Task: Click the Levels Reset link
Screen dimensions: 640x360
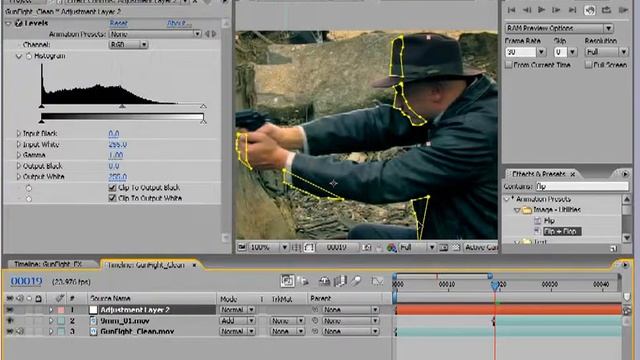Action: pyautogui.click(x=119, y=23)
